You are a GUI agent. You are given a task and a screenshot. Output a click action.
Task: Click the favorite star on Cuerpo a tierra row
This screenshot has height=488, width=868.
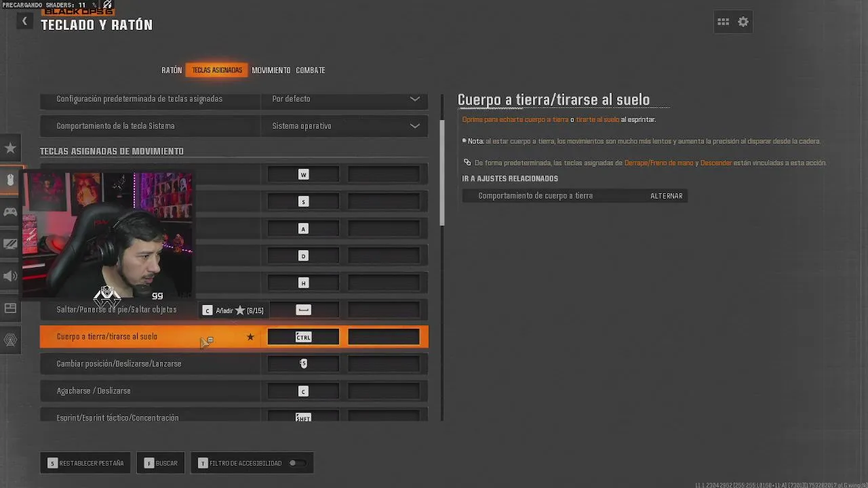[x=250, y=337]
